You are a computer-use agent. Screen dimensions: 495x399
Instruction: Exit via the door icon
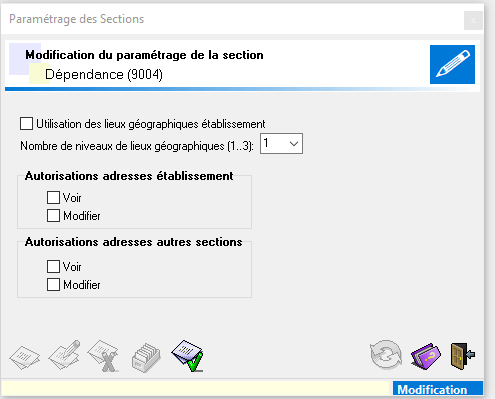463,356
